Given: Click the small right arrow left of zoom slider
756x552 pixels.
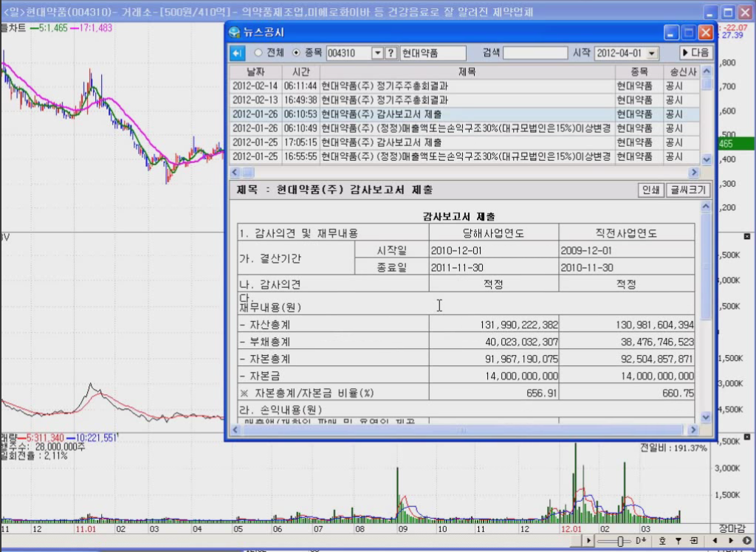Looking at the screenshot, I should [x=588, y=541].
